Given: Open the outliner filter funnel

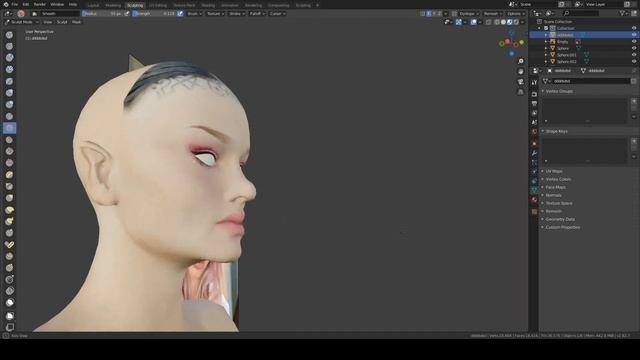Looking at the screenshot, I should (623, 13).
